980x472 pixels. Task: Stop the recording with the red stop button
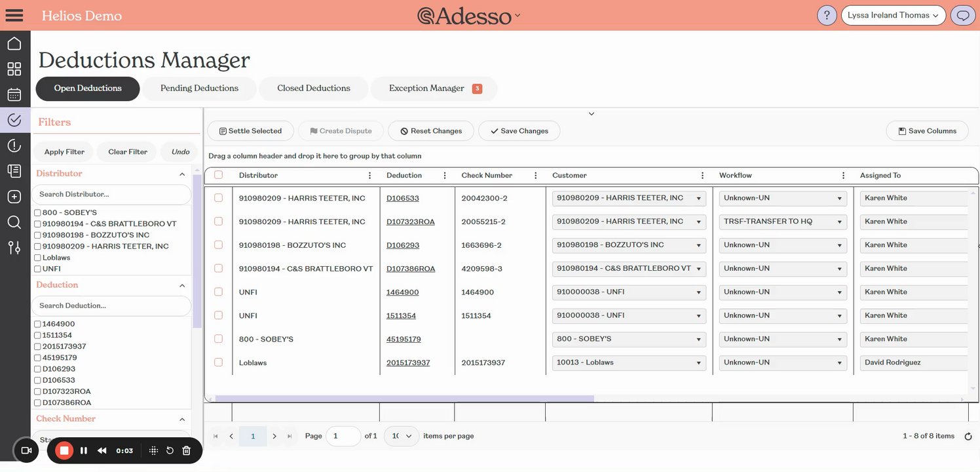[64, 450]
